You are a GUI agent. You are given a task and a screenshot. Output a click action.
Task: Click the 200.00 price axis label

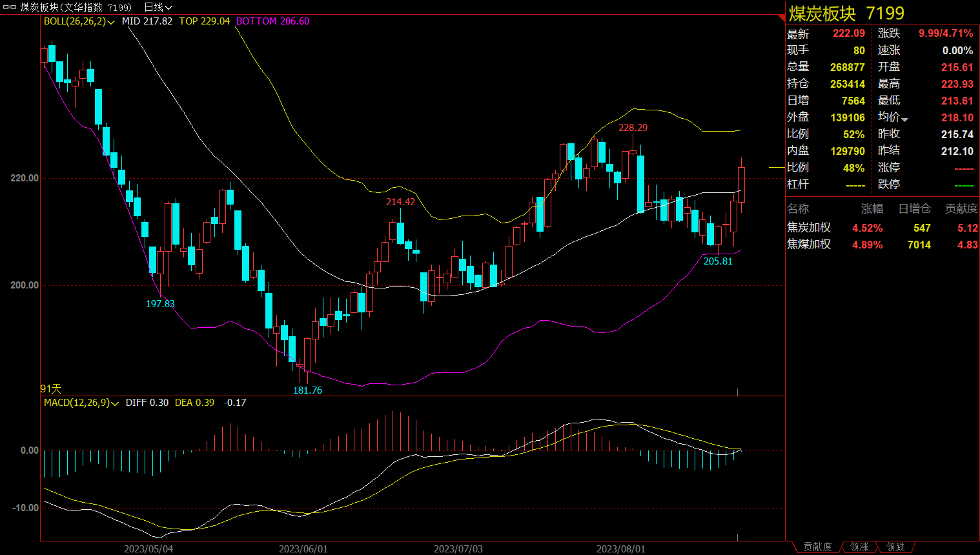[25, 285]
